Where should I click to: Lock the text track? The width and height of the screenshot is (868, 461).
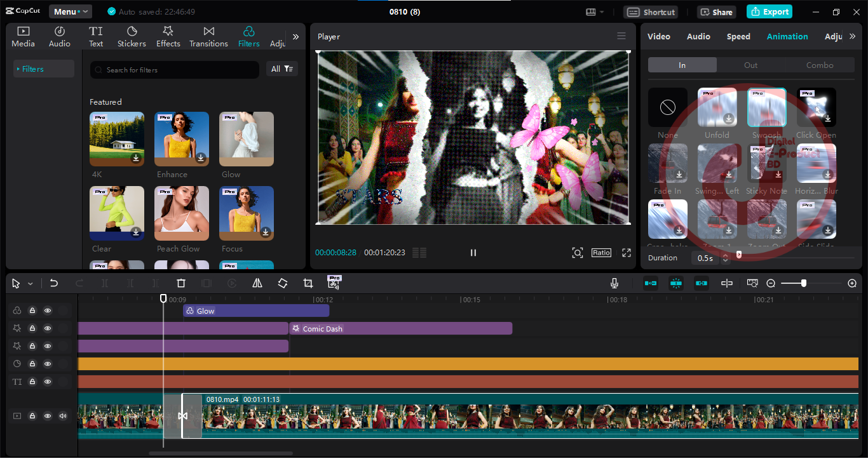point(32,382)
